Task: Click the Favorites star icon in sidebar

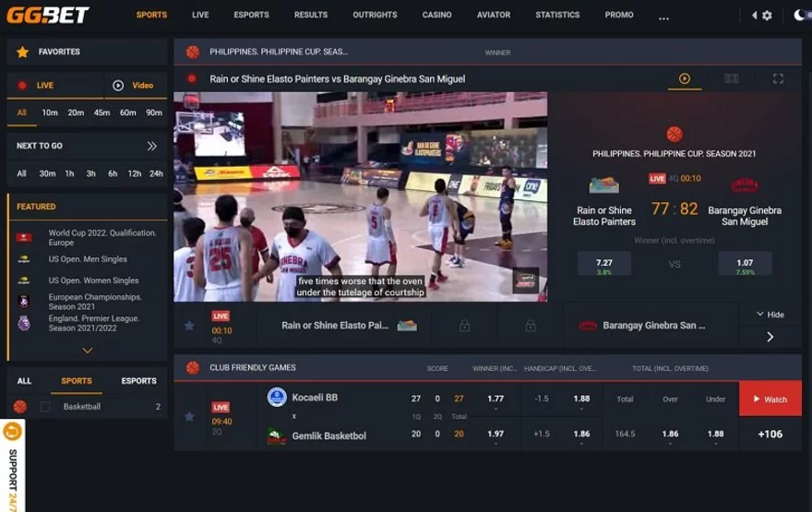Action: 23,53
